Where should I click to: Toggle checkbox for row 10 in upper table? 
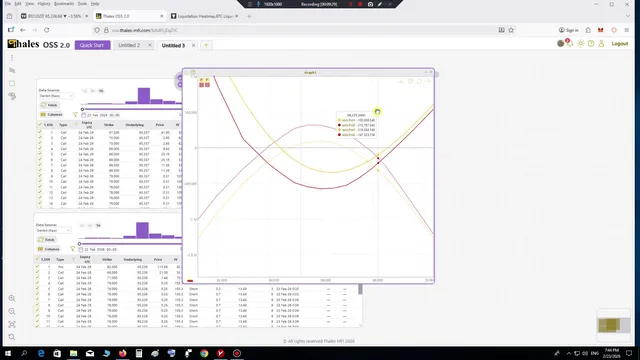coord(40,181)
